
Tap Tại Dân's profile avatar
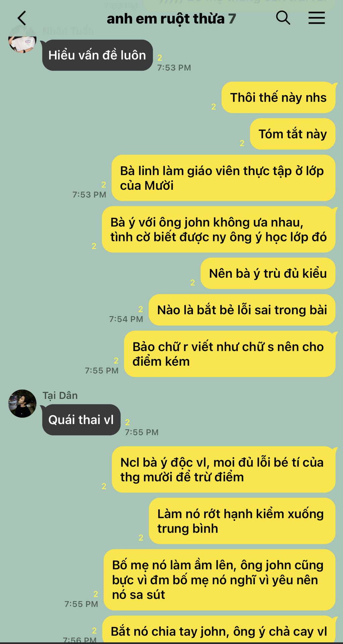22,404
